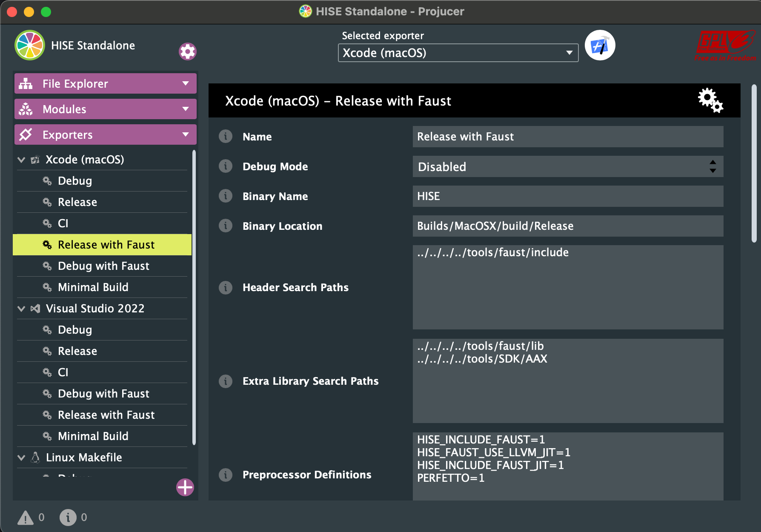
Task: Click the Visual Studio 2022 exporter icon
Action: (x=35, y=309)
